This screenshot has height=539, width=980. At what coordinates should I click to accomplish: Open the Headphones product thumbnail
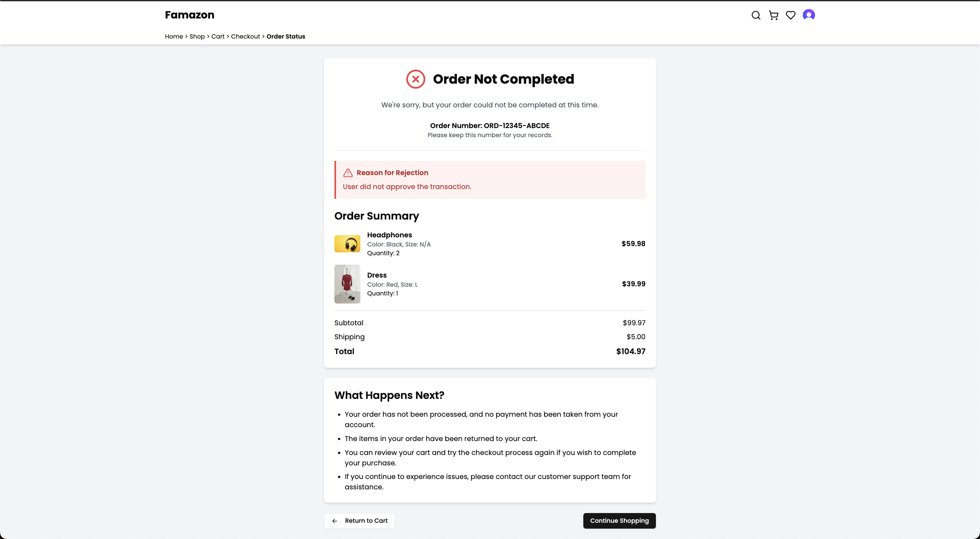pos(347,244)
